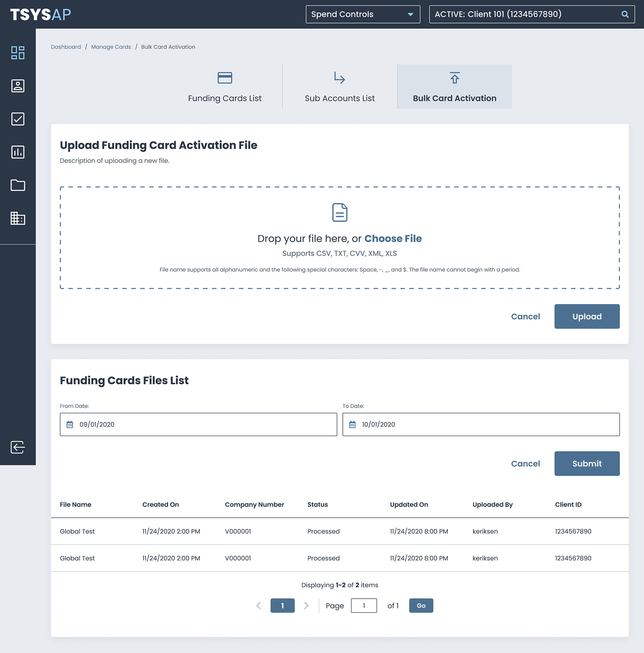Click Funding Cards Files List heading
644x653 pixels.
click(x=124, y=380)
